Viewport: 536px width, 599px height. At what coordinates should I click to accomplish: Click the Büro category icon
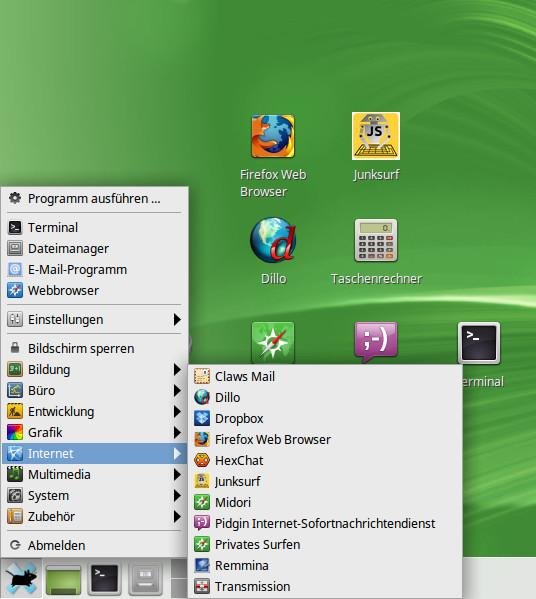click(15, 390)
